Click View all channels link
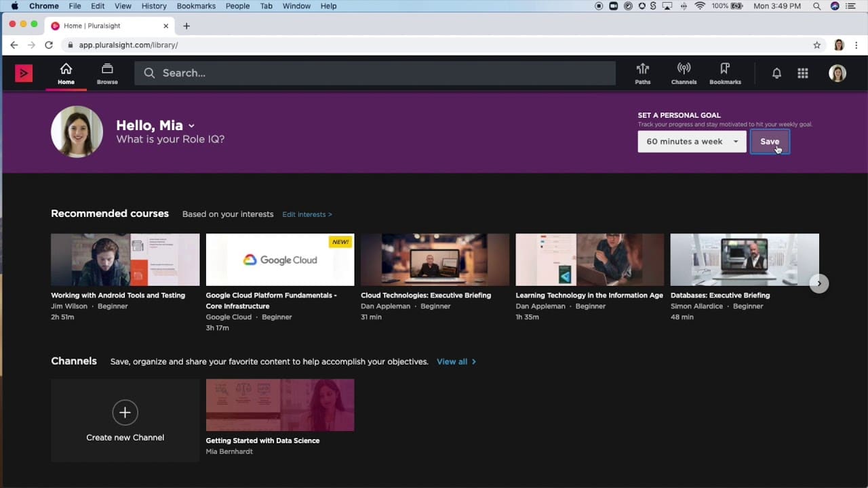Viewport: 868px width, 488px height. [456, 361]
